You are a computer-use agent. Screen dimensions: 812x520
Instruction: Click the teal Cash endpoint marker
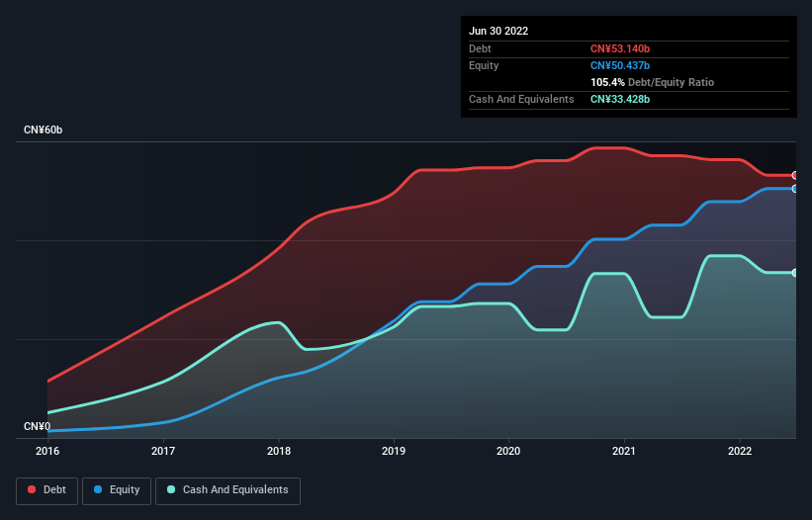795,273
